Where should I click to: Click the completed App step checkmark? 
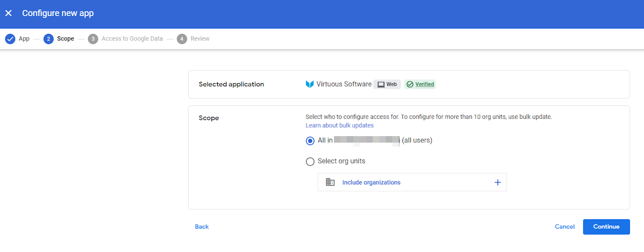pyautogui.click(x=10, y=39)
